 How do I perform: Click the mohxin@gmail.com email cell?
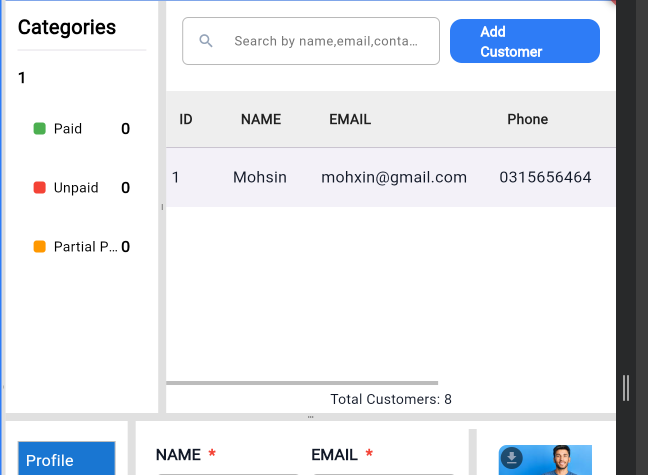tap(394, 178)
